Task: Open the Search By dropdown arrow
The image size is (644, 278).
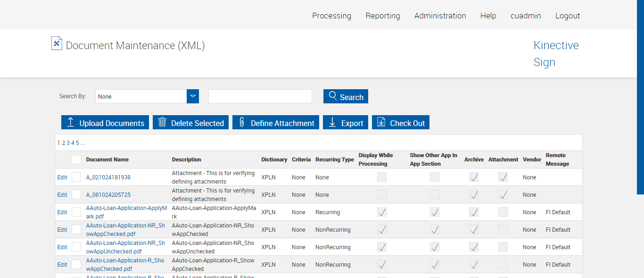Action: click(193, 96)
